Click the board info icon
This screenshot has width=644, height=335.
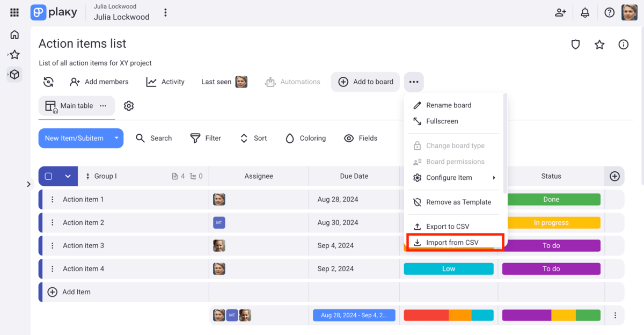click(x=623, y=45)
